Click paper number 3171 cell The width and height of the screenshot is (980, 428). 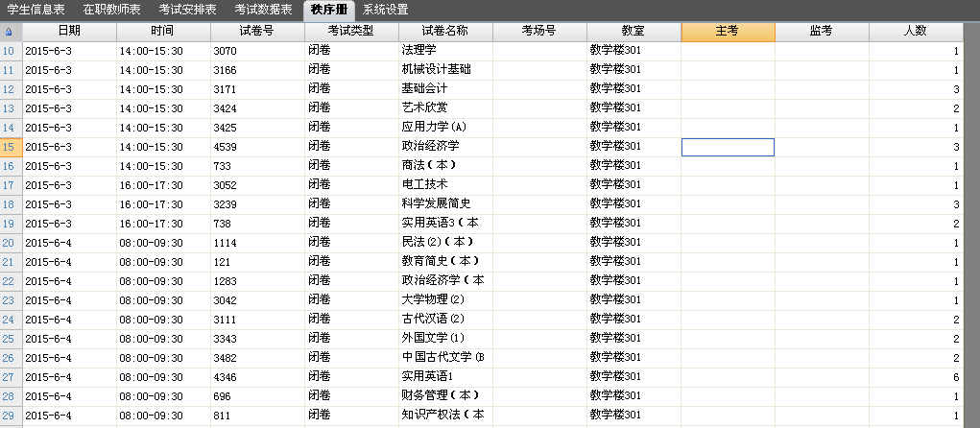coord(257,90)
